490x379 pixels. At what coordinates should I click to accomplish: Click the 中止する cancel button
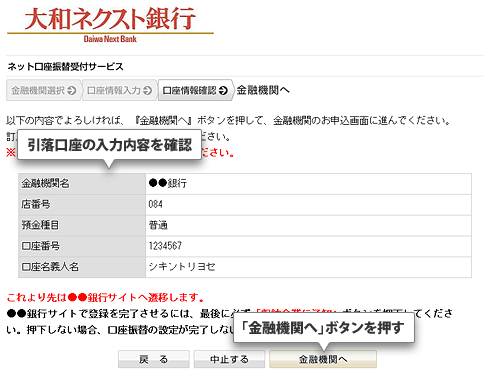tap(229, 359)
